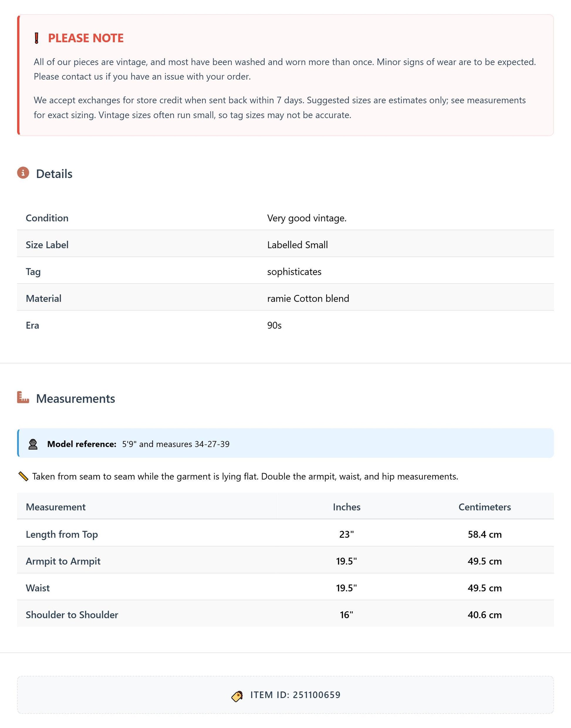Click the Measurements ruler icon

click(x=23, y=397)
